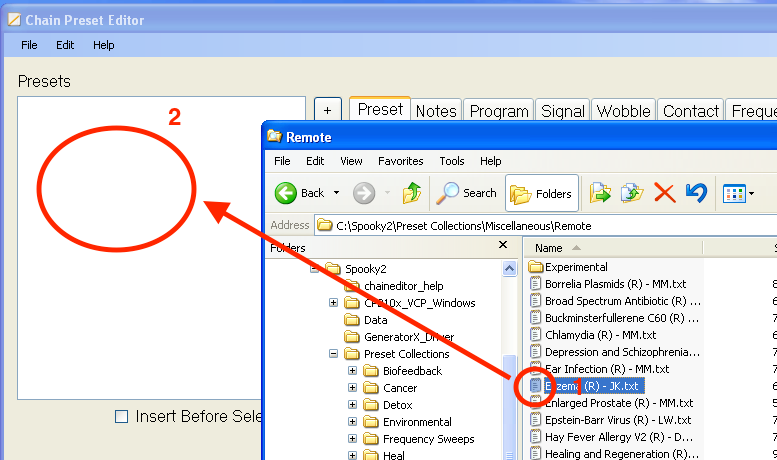The height and width of the screenshot is (460, 777).
Task: Open Edit menu in Remote window
Action: (315, 161)
